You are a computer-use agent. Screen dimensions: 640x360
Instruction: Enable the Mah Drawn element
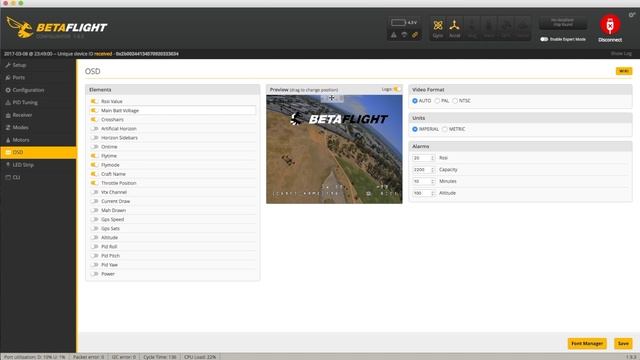pyautogui.click(x=94, y=210)
